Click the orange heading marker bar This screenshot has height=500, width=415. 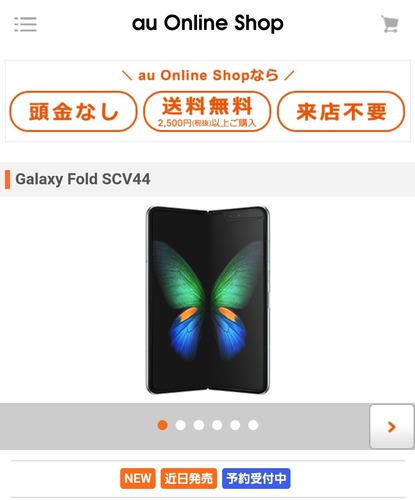[x=7, y=179]
